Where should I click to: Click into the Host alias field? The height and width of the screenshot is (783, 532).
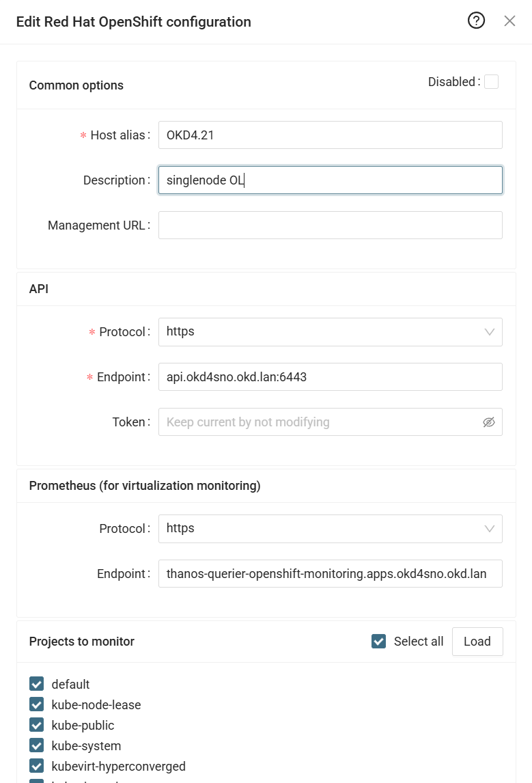(x=330, y=135)
